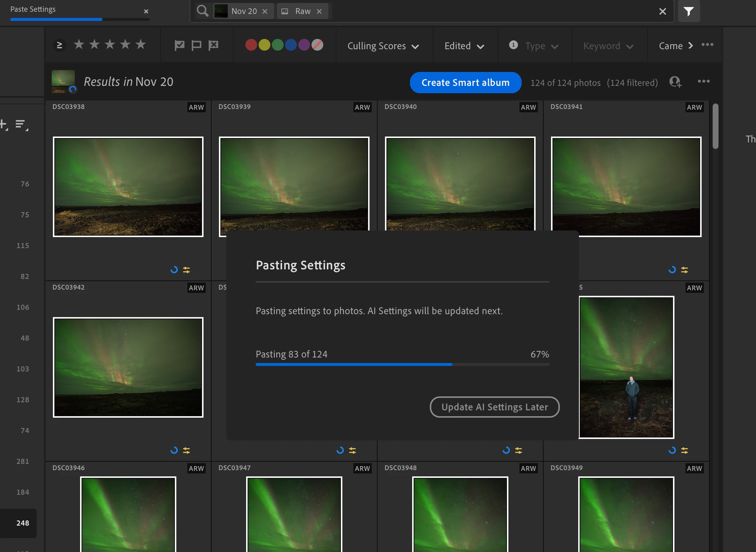This screenshot has height=552, width=756.
Task: Filter by rejected flag status
Action: tap(213, 45)
